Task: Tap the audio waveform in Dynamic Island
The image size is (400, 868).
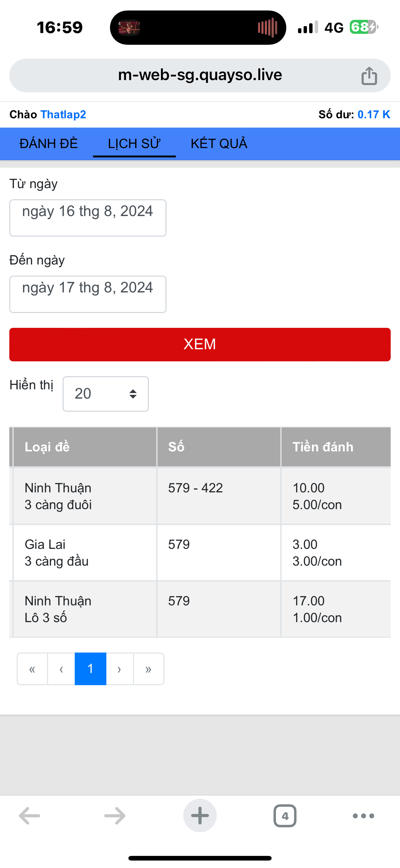Action: click(x=267, y=28)
